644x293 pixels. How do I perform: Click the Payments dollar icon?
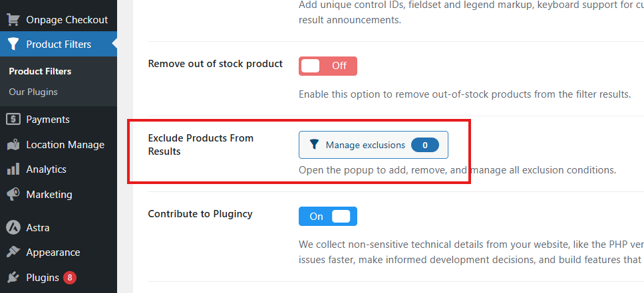click(13, 120)
